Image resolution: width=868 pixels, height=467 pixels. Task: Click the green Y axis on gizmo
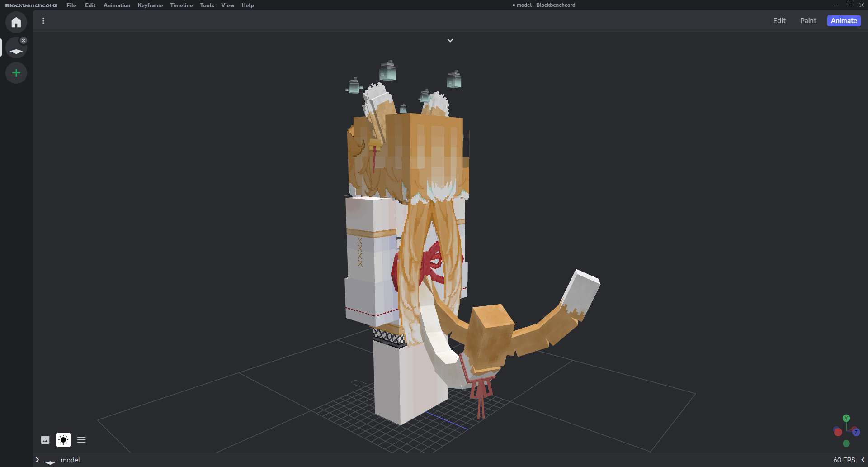846,418
